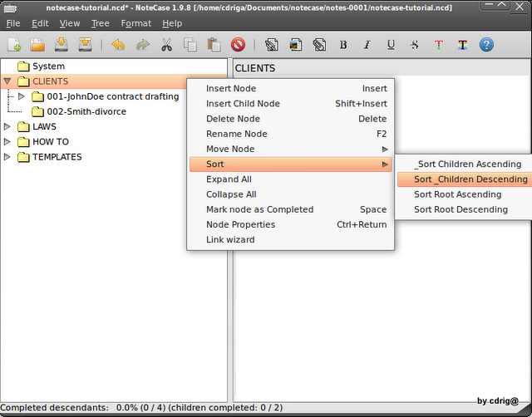Undo the last action
The height and width of the screenshot is (417, 532).
[118, 45]
